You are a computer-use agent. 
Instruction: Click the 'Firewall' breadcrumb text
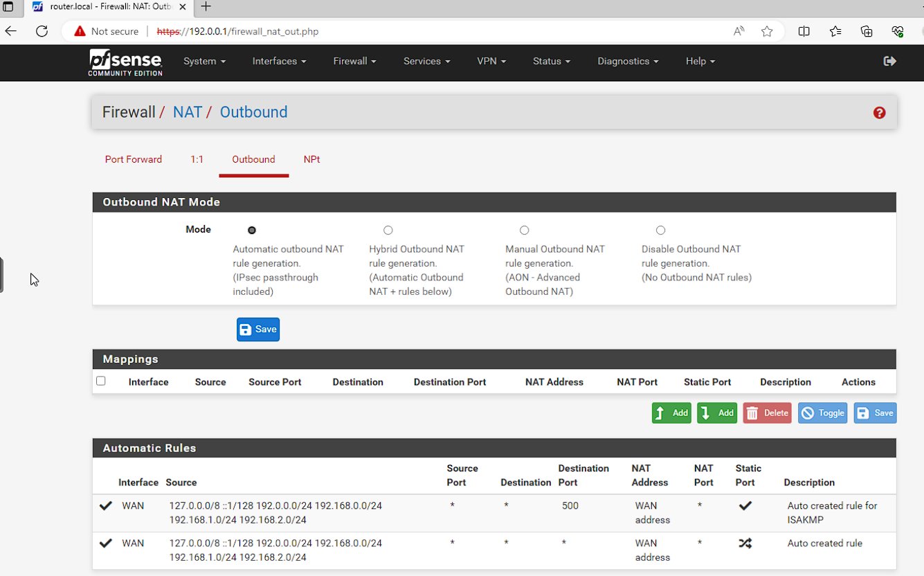(129, 112)
